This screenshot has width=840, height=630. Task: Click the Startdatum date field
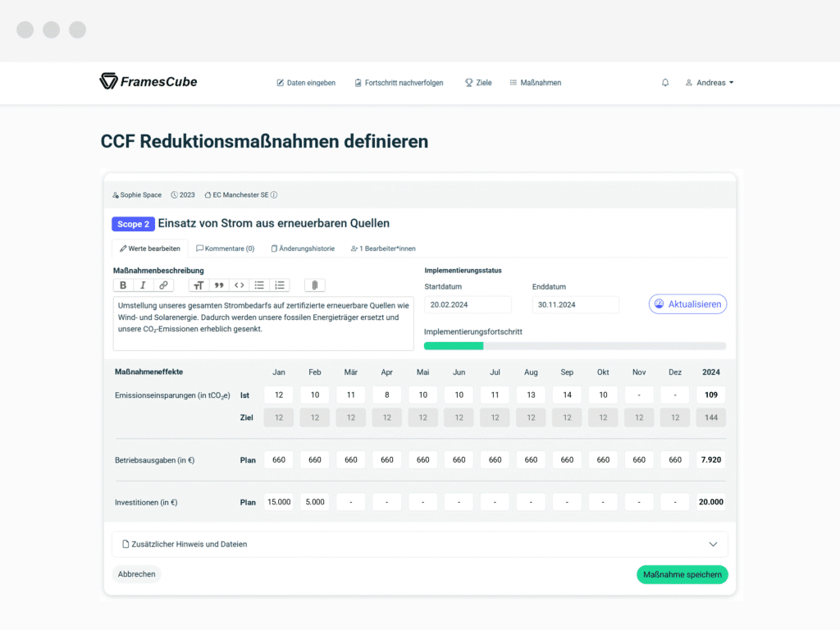click(x=468, y=304)
